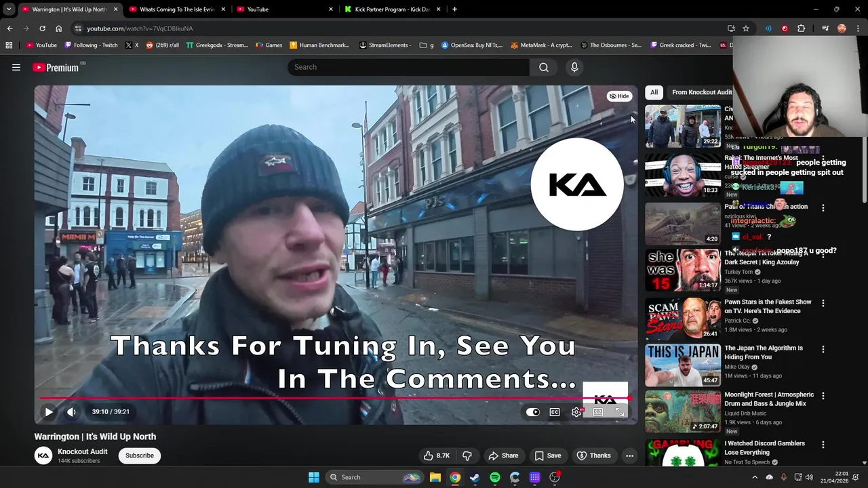Open the Knockout Audit channel name link
This screenshot has height=488, width=868.
click(x=83, y=451)
